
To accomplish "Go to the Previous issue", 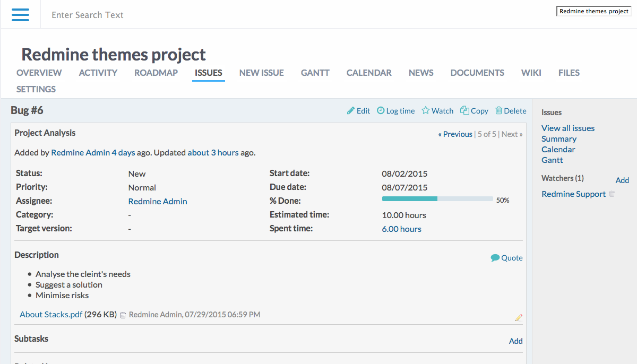I will coord(455,134).
